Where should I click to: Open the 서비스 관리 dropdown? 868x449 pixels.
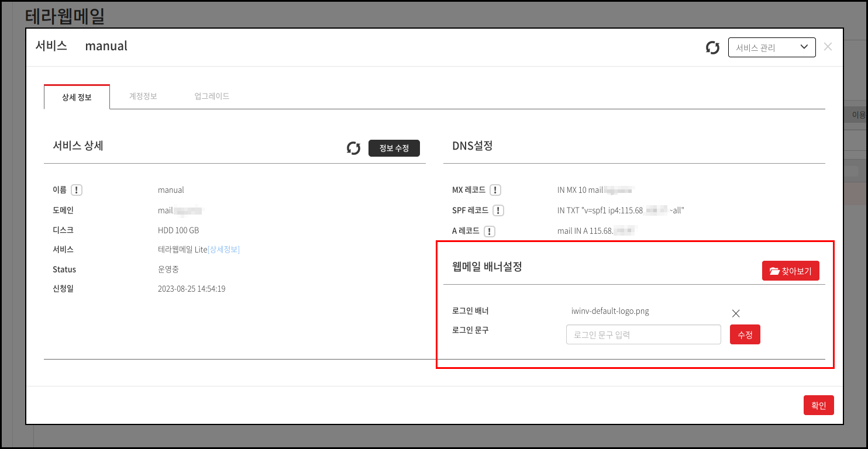[x=771, y=47]
